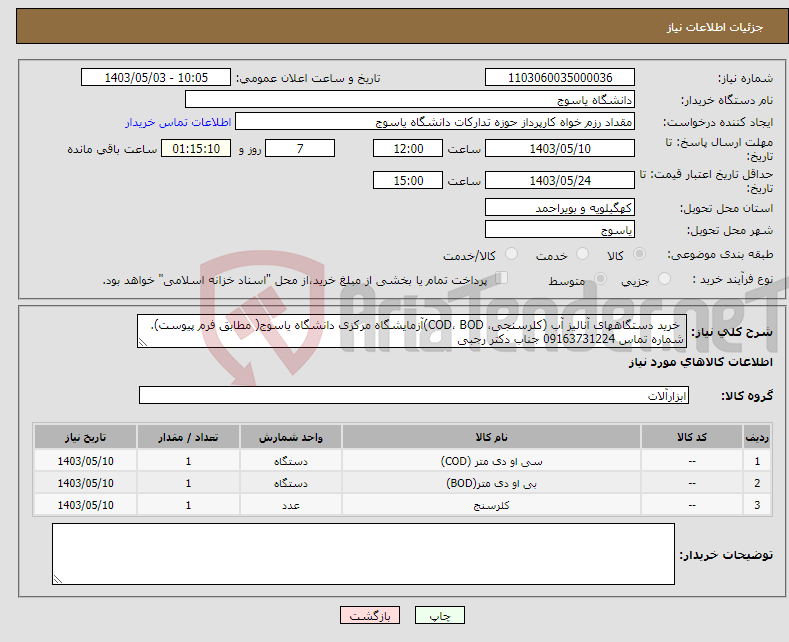Click the remaining time 01:15:10 field
The width and height of the screenshot is (789, 642).
tap(196, 148)
